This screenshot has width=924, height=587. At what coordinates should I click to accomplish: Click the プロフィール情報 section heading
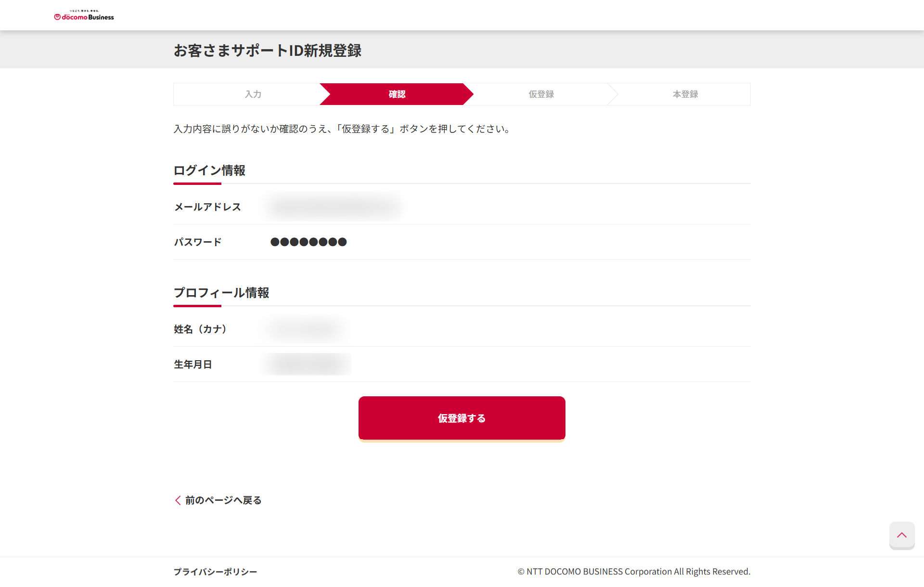(x=221, y=293)
